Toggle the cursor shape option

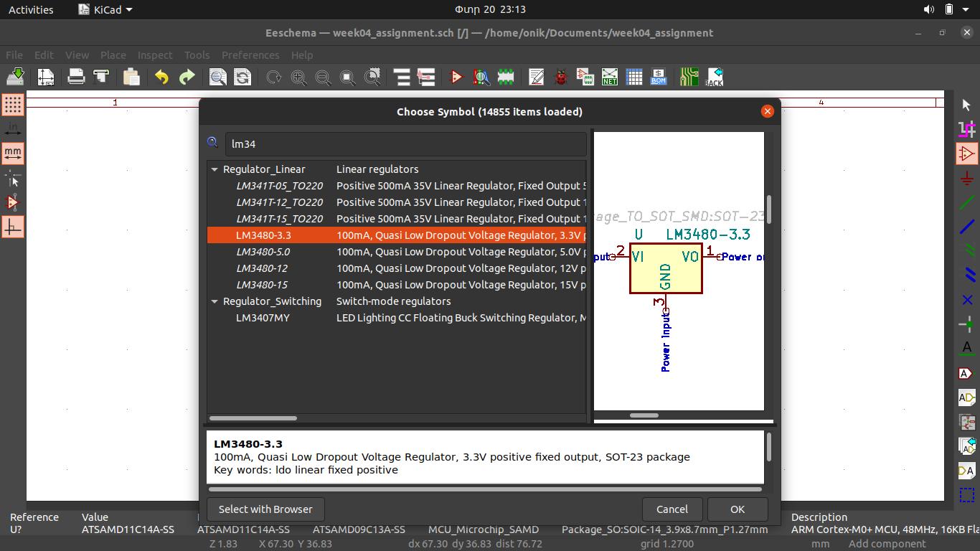13,178
